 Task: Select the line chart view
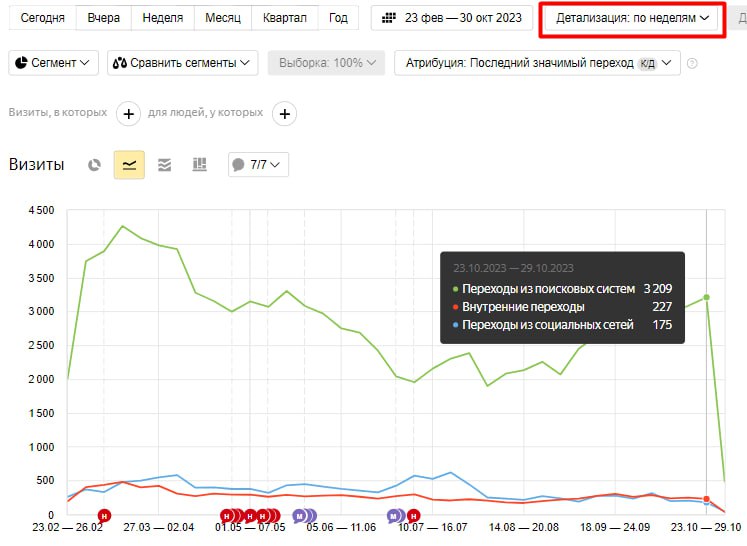pyautogui.click(x=129, y=165)
